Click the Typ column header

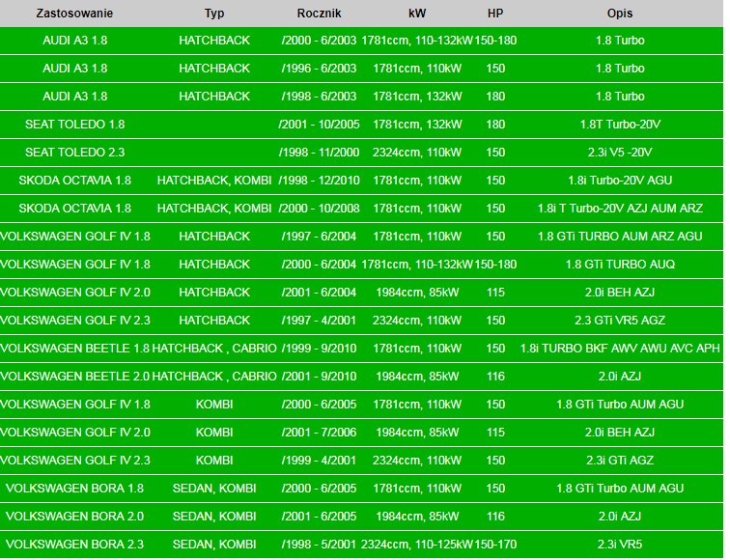coord(214,14)
